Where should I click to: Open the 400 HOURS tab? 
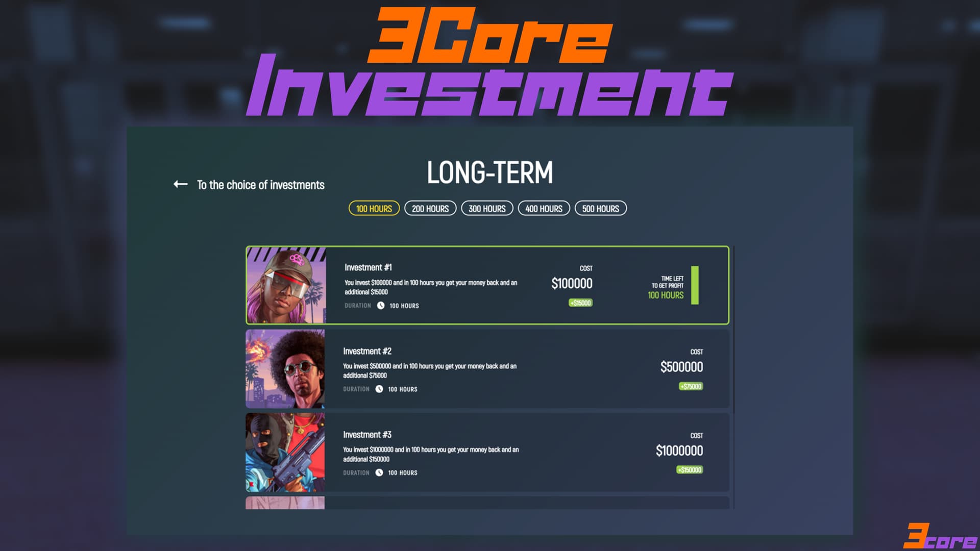coord(544,208)
